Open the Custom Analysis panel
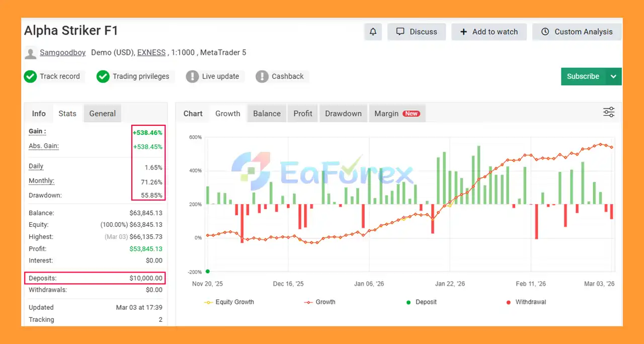The image size is (644, 344). click(x=577, y=32)
